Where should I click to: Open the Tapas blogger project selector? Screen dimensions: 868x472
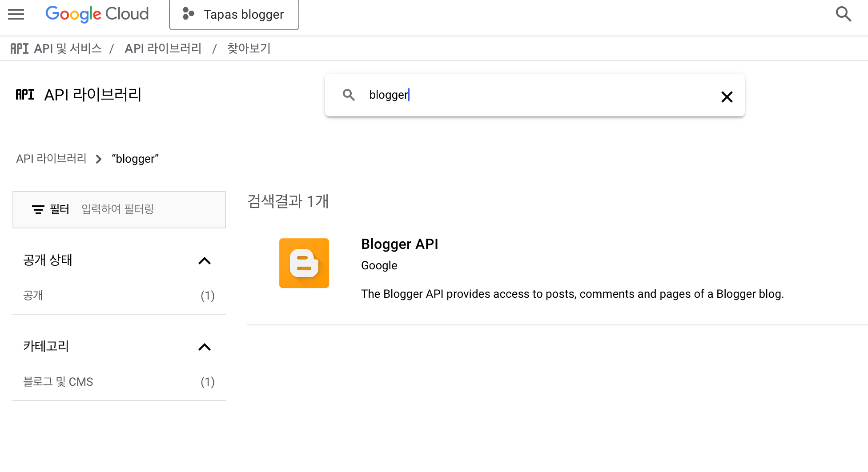coord(234,15)
